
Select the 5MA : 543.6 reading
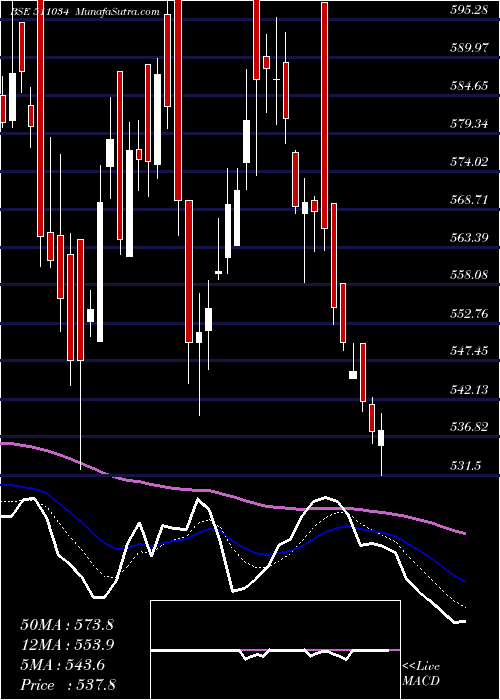pyautogui.click(x=62, y=665)
